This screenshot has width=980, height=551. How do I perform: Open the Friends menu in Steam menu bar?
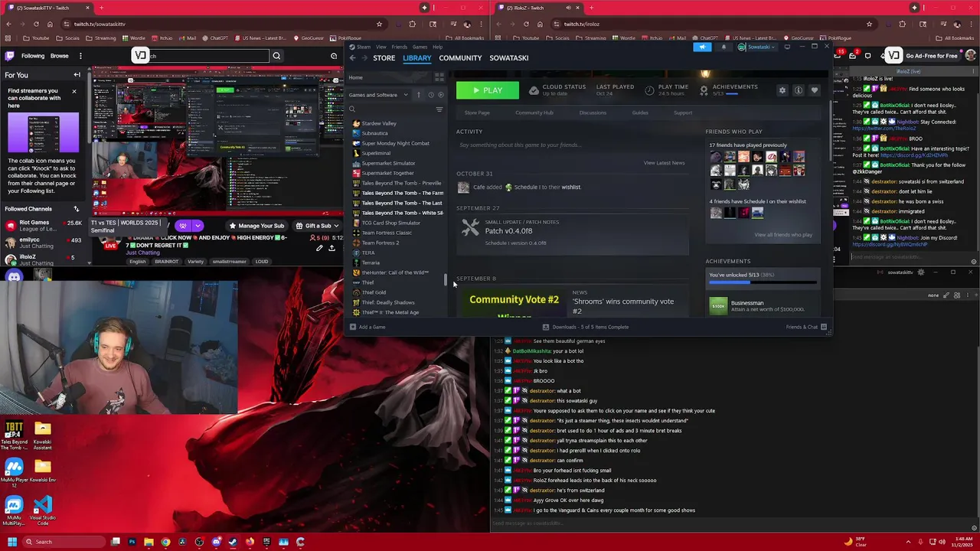[x=399, y=47]
